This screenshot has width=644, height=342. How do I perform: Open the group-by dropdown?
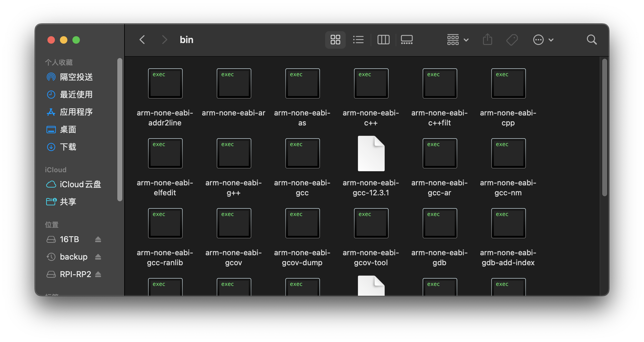click(458, 40)
